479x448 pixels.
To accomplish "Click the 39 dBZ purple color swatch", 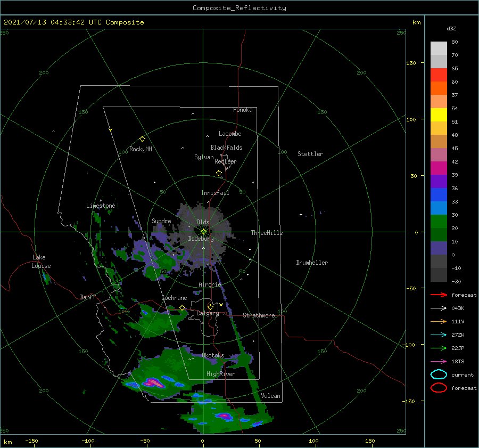I will pyautogui.click(x=439, y=181).
